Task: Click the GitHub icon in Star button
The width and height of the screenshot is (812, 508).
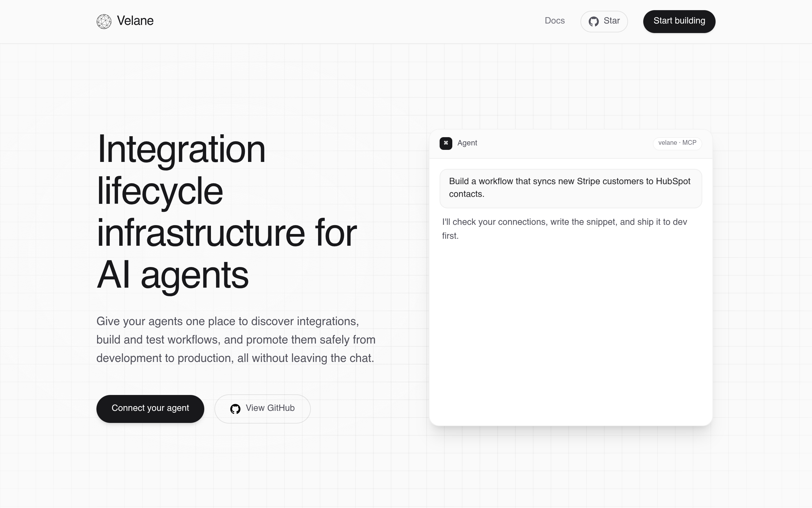Action: pos(593,22)
